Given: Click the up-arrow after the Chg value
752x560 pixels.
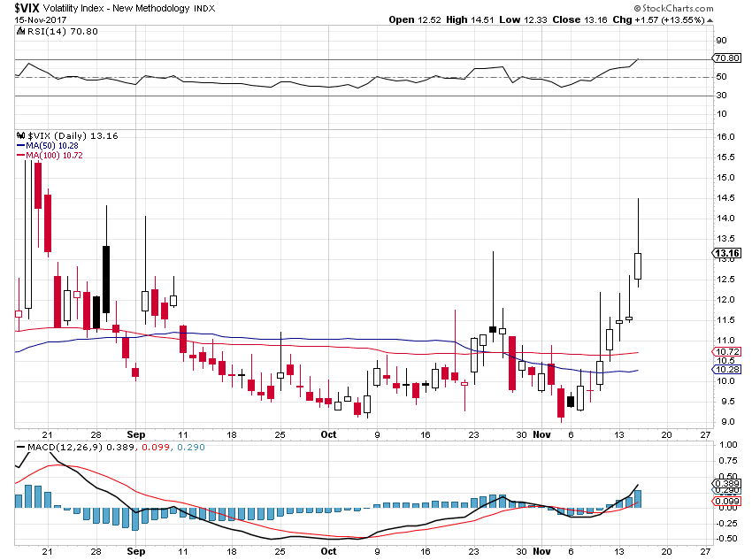Looking at the screenshot, I should coord(710,20).
